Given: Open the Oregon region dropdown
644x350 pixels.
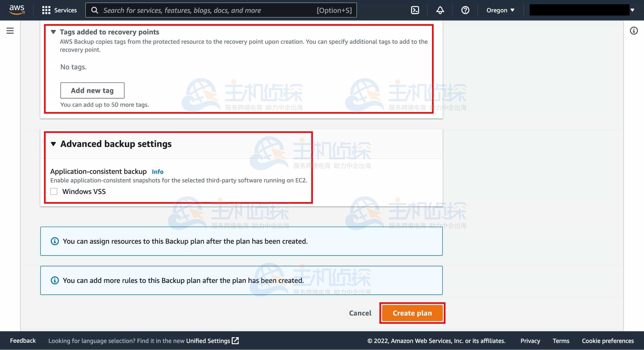Looking at the screenshot, I should [500, 10].
